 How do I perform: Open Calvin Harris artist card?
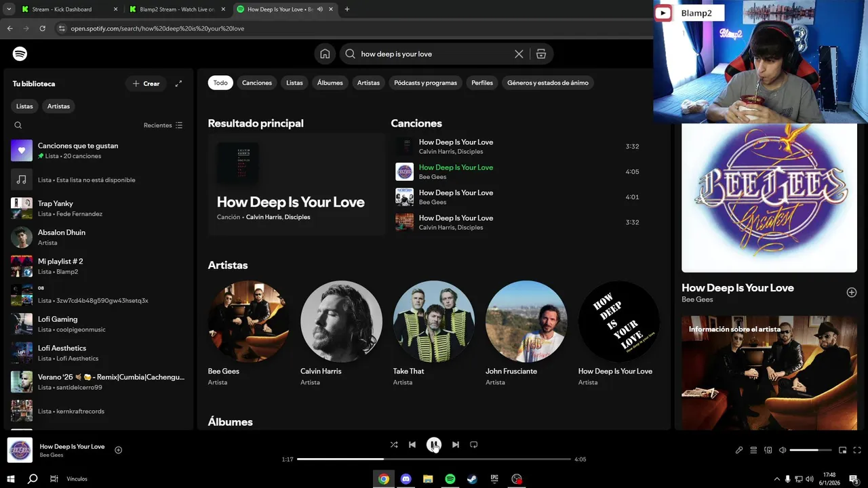point(341,333)
